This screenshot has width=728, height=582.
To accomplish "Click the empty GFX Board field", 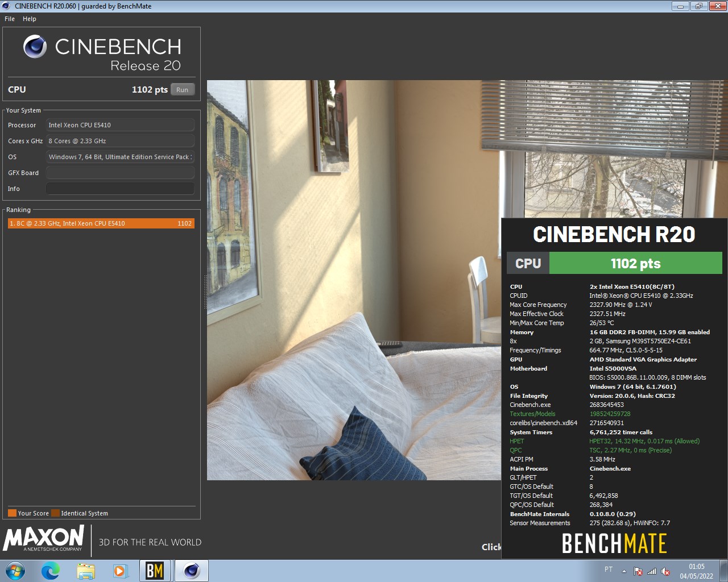I will [120, 173].
